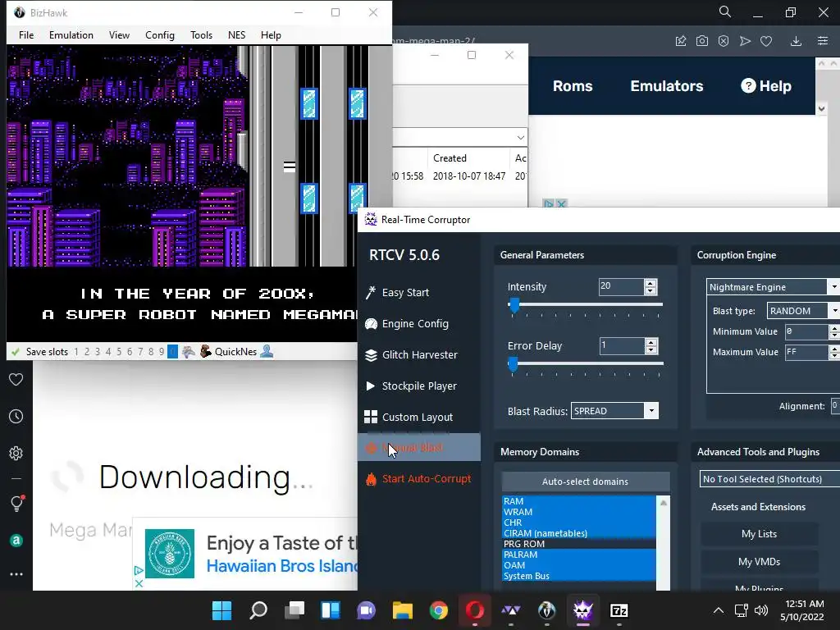Open settings gear in the browser sidebar

(16, 453)
